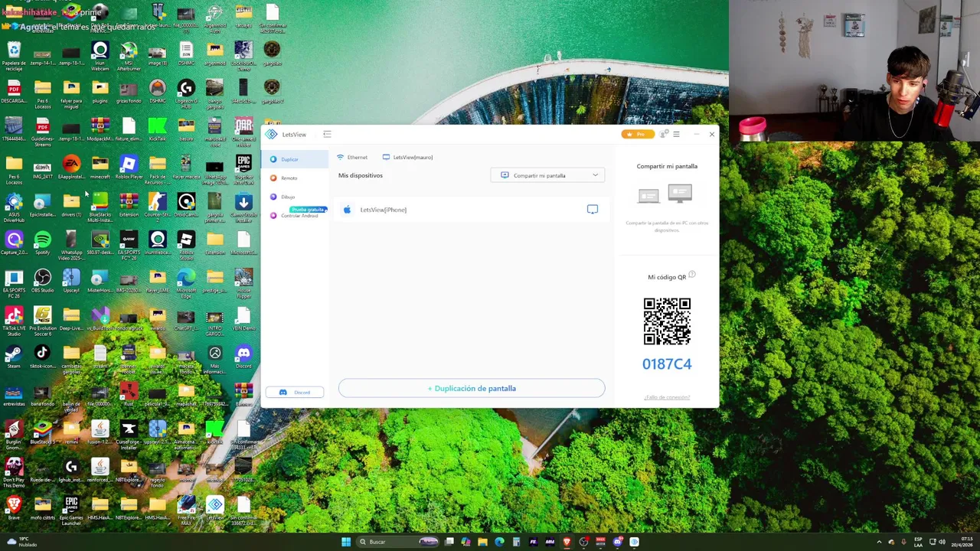
Task: Open the ¿Fallo de conexión? link
Action: tap(667, 397)
